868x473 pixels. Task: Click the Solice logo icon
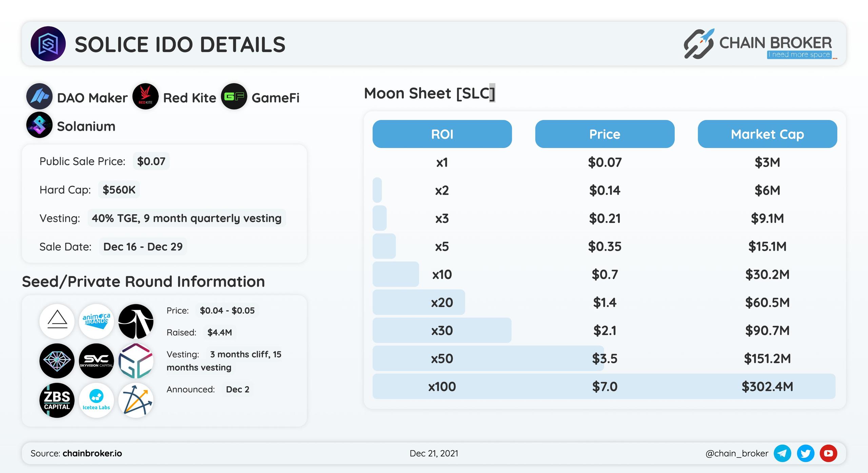click(x=48, y=44)
